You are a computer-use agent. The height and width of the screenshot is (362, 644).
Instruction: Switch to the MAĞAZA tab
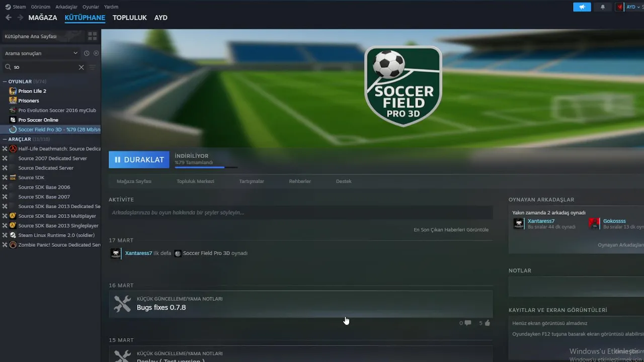(x=43, y=18)
